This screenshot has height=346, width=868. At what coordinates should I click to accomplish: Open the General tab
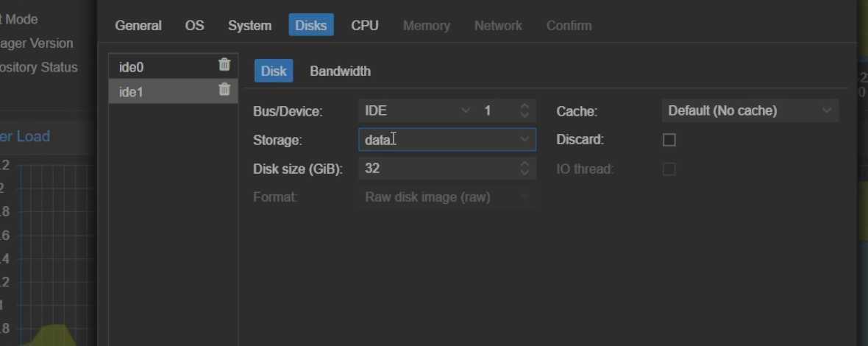pyautogui.click(x=138, y=26)
